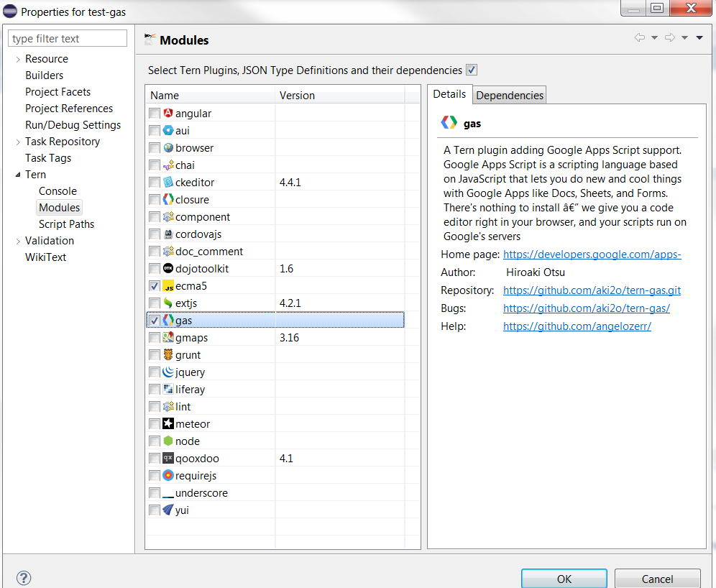Click the filter text input field
This screenshot has height=588, width=716.
[67, 37]
